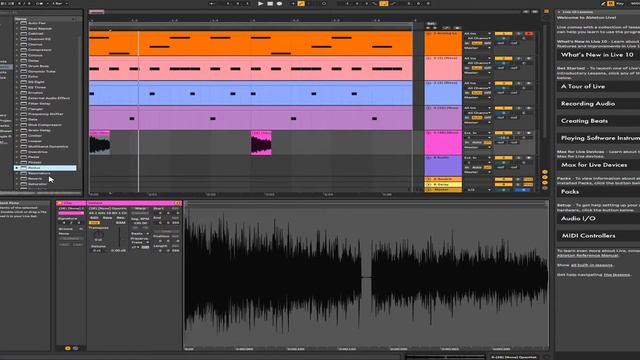The height and width of the screenshot is (360, 640).
Task: Toggle the purple track's activator button
Action: click(x=503, y=108)
